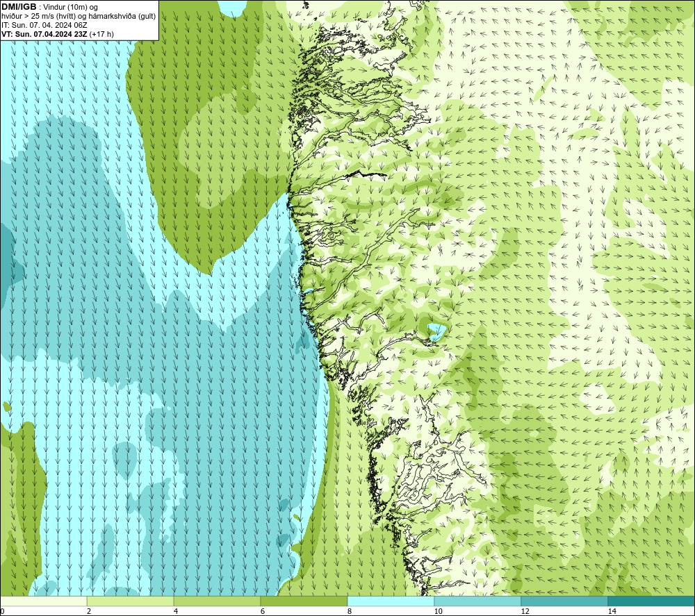695x616 pixels.
Task: Select the 4–6 m/s green colorbar segment
Action: tap(217, 601)
